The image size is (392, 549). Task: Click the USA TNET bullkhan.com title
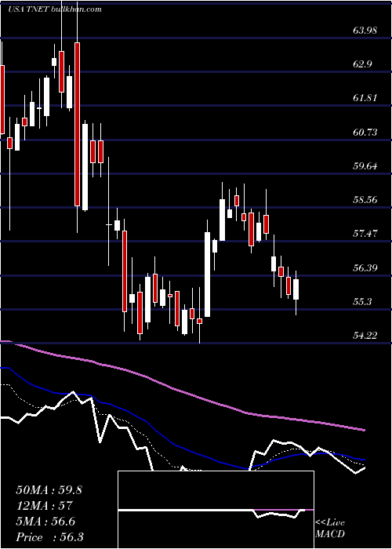pos(55,9)
